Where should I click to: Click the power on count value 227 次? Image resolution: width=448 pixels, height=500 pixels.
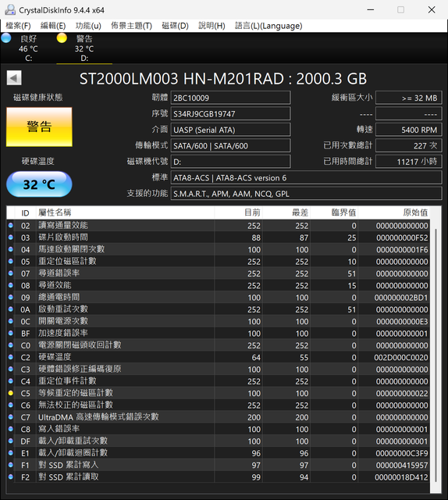[409, 146]
